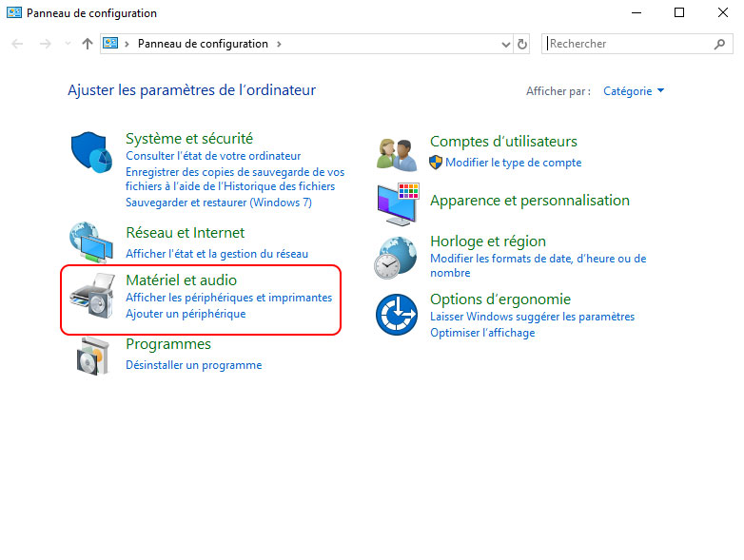Minimize the Panneau de configuration window

(636, 12)
